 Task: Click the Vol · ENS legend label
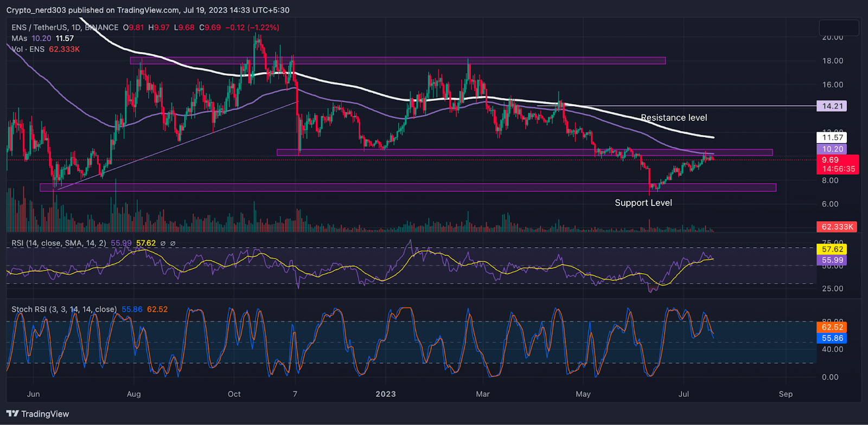[x=28, y=49]
